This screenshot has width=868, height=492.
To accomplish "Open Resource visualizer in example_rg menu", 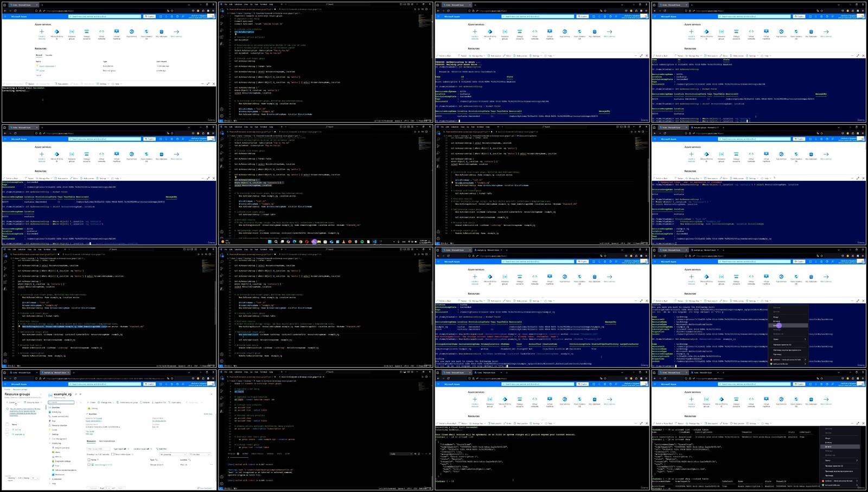I will [58, 425].
